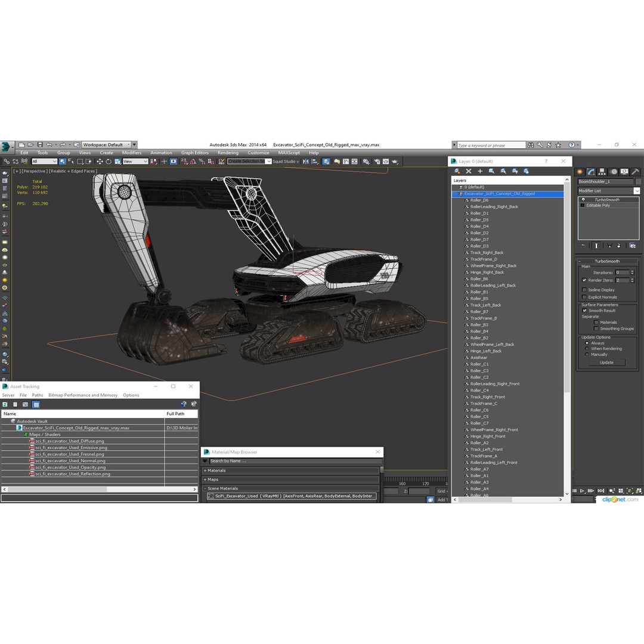Image resolution: width=644 pixels, height=644 pixels.
Task: Open the Motion command panel tab
Action: (x=614, y=172)
